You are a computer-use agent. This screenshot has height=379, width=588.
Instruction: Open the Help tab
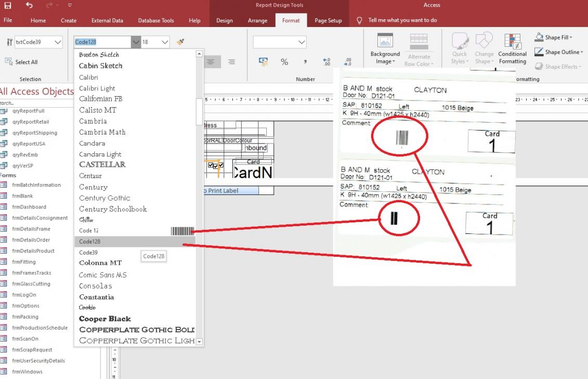(x=194, y=20)
